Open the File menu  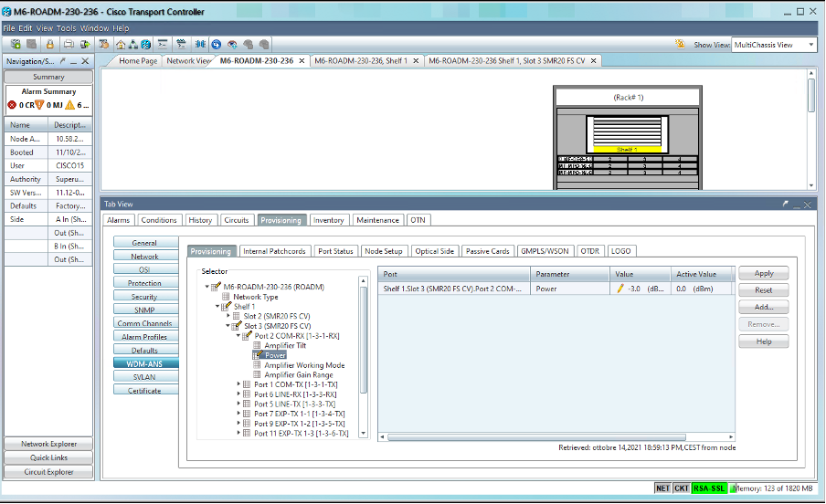tap(9, 28)
